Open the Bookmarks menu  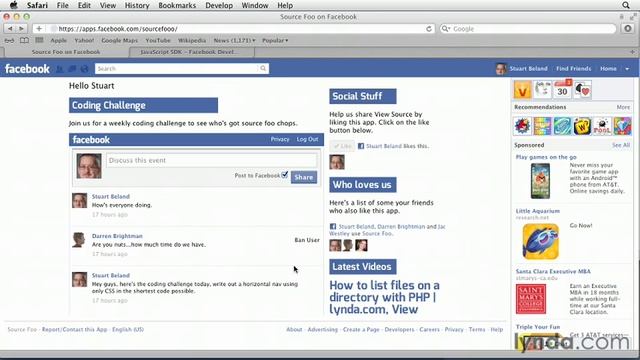coord(177,5)
